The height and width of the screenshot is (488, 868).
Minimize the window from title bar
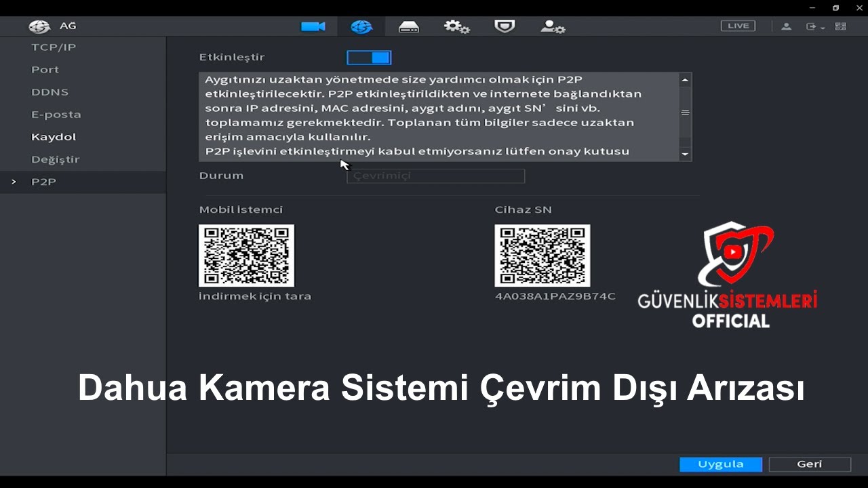point(812,8)
